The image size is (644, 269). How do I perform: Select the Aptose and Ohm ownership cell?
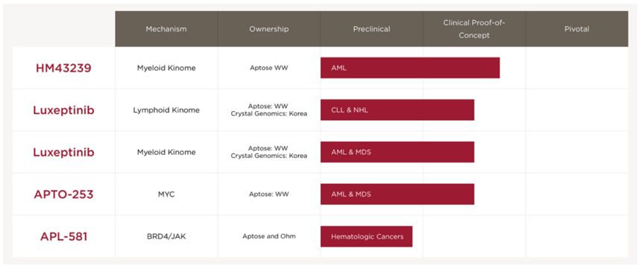268,236
